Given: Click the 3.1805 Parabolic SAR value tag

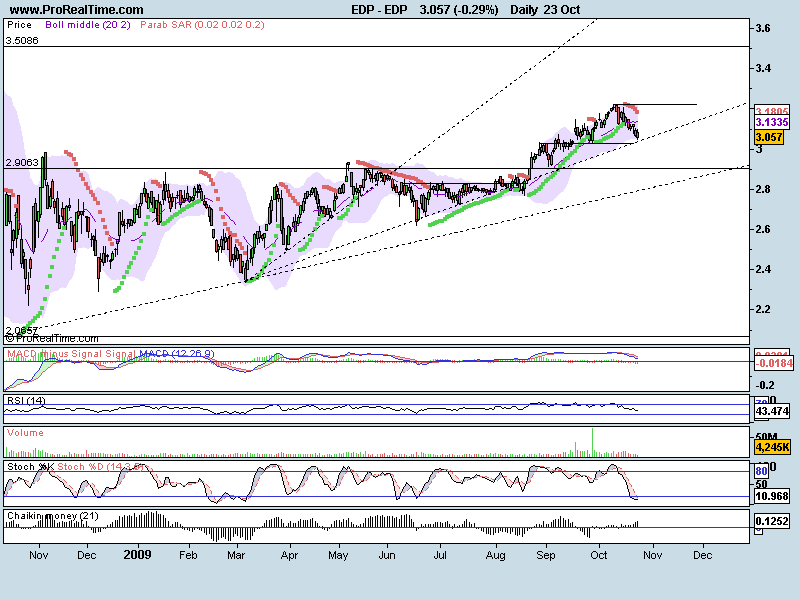Looking at the screenshot, I should (773, 111).
